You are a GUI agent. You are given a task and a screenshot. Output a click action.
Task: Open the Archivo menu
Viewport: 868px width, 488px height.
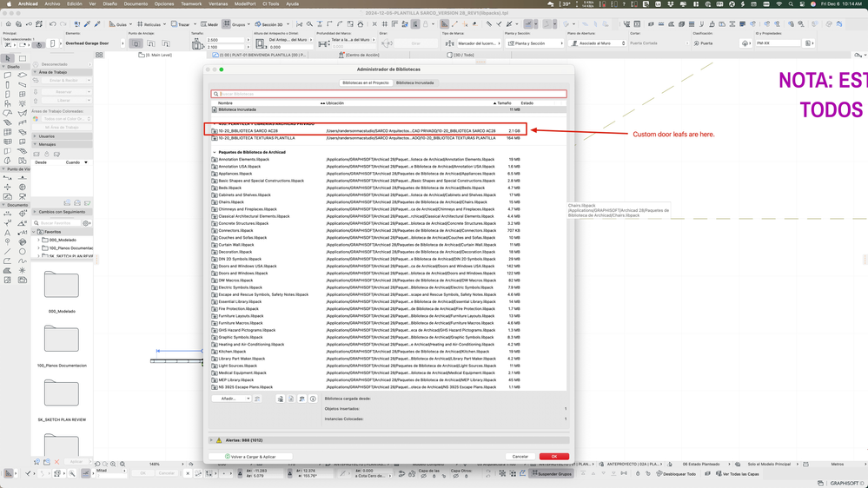click(52, 3)
